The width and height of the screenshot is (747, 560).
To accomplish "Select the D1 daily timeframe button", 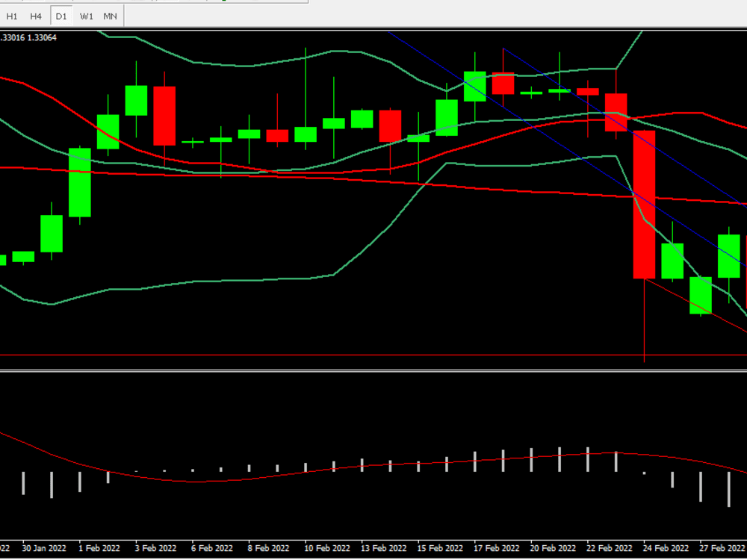I will click(61, 16).
